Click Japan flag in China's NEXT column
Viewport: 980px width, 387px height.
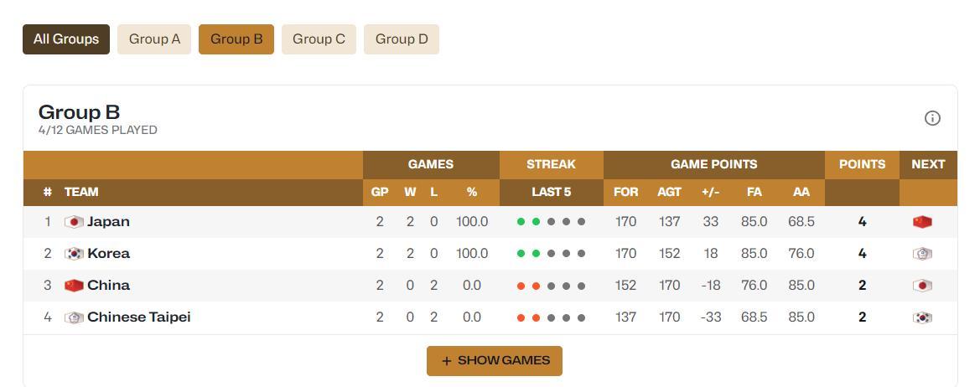click(x=922, y=286)
